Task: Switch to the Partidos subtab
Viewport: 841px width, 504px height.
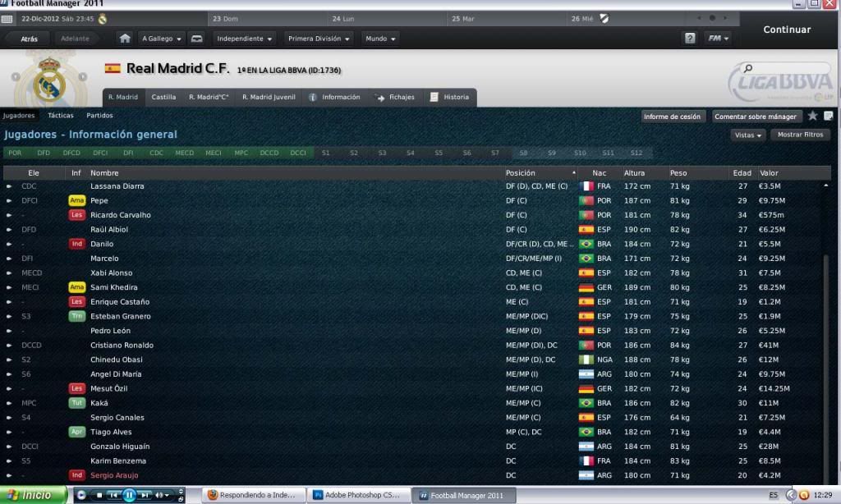Action: (99, 115)
